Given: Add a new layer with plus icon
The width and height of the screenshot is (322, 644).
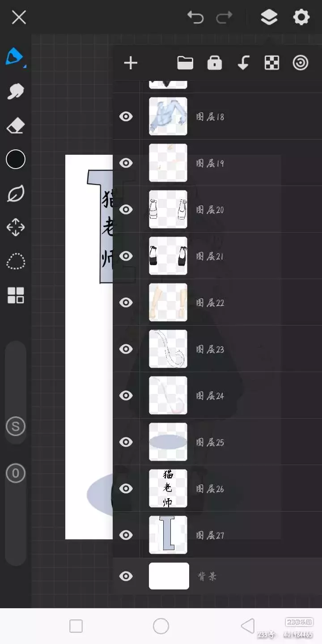Looking at the screenshot, I should (131, 63).
